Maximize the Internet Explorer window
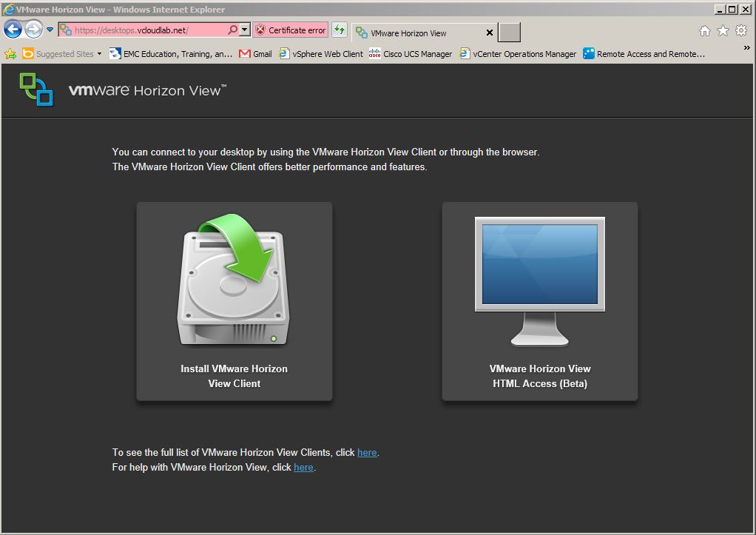Screen dimensions: 756x535 [732, 9]
